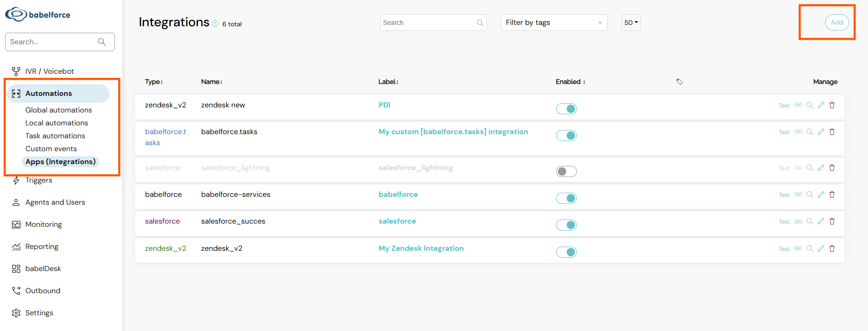The height and width of the screenshot is (331, 868).
Task: Toggle off the babelforce.tasks integration
Action: click(x=566, y=136)
